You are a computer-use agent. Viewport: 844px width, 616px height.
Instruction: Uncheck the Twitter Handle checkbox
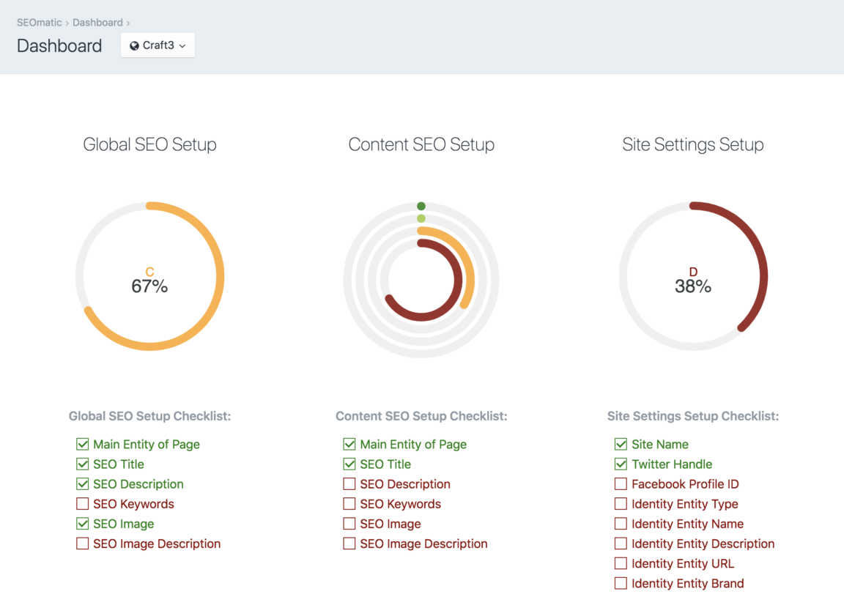point(621,464)
